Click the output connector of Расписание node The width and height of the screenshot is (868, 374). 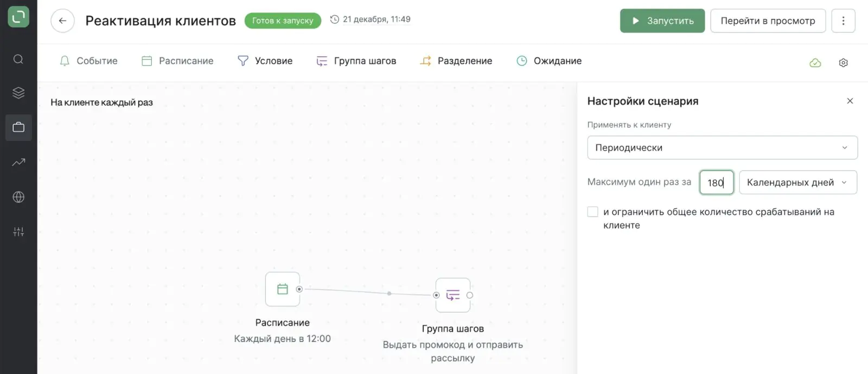299,289
